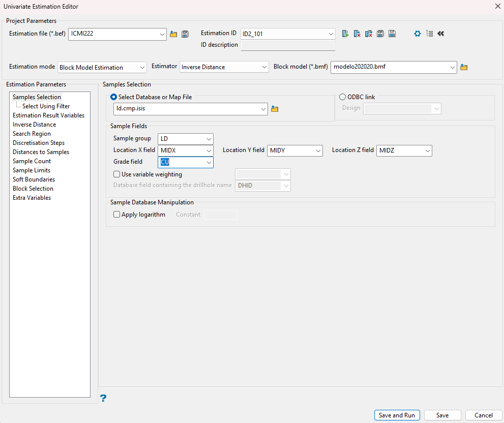Delete the current estimation ID
The width and height of the screenshot is (504, 423).
coord(357,34)
